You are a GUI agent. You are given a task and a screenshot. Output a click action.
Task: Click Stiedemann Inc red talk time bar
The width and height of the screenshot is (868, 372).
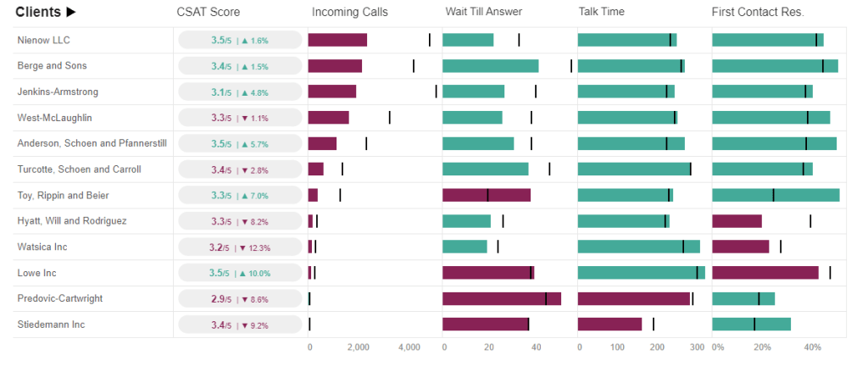[x=609, y=325]
